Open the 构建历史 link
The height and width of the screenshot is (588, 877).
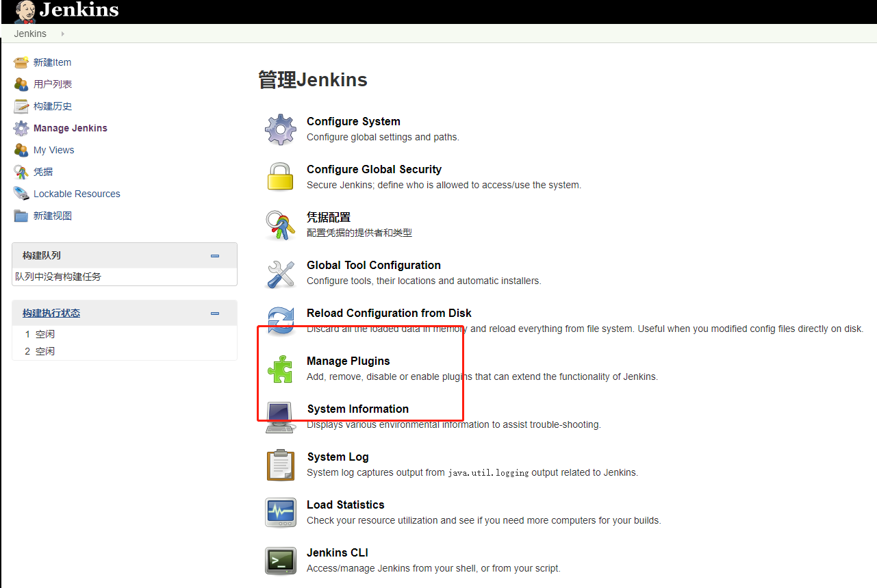(53, 106)
